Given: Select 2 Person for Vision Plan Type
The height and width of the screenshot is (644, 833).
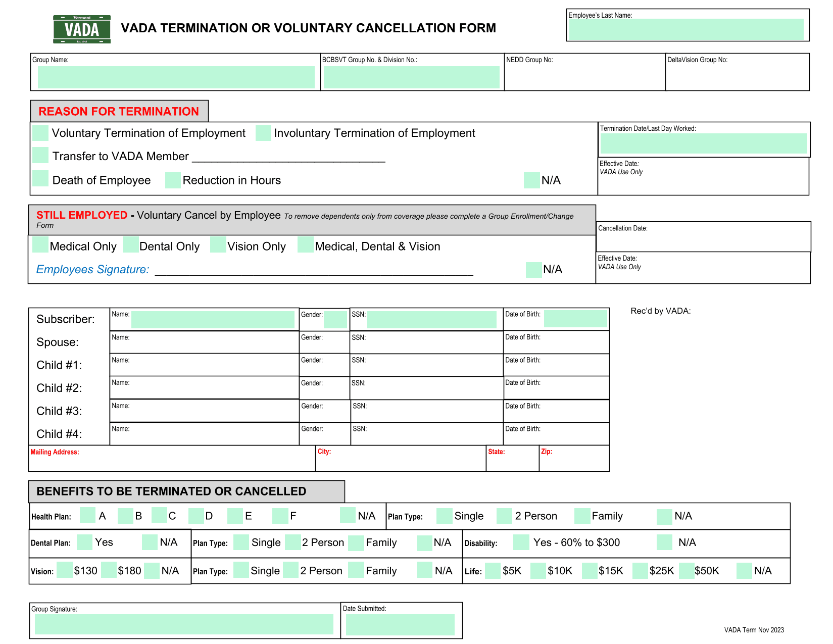Looking at the screenshot, I should pyautogui.click(x=291, y=570).
